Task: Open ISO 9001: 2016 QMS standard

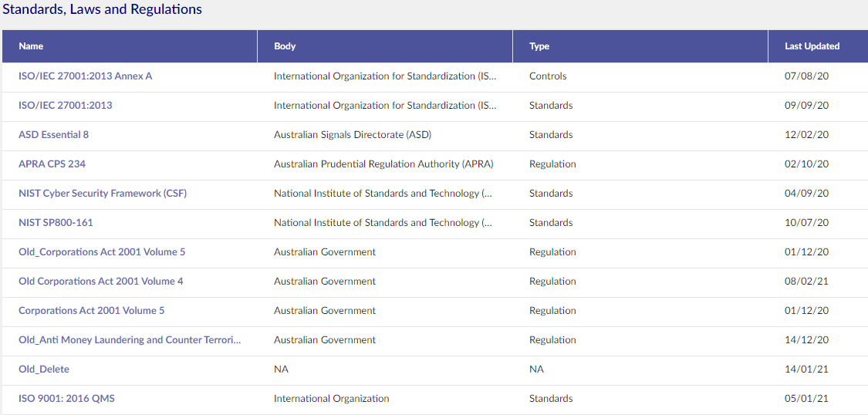Action: pos(66,399)
